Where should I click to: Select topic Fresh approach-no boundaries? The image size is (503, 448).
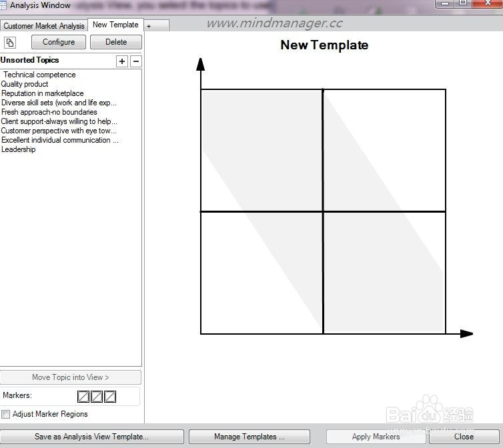coord(49,112)
